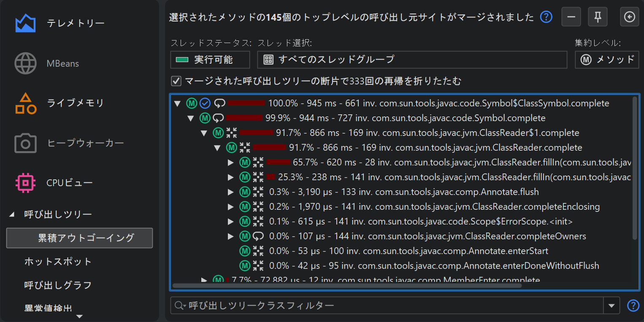Click the pin icon button
Screen dimensions: 644x322
tap(598, 17)
